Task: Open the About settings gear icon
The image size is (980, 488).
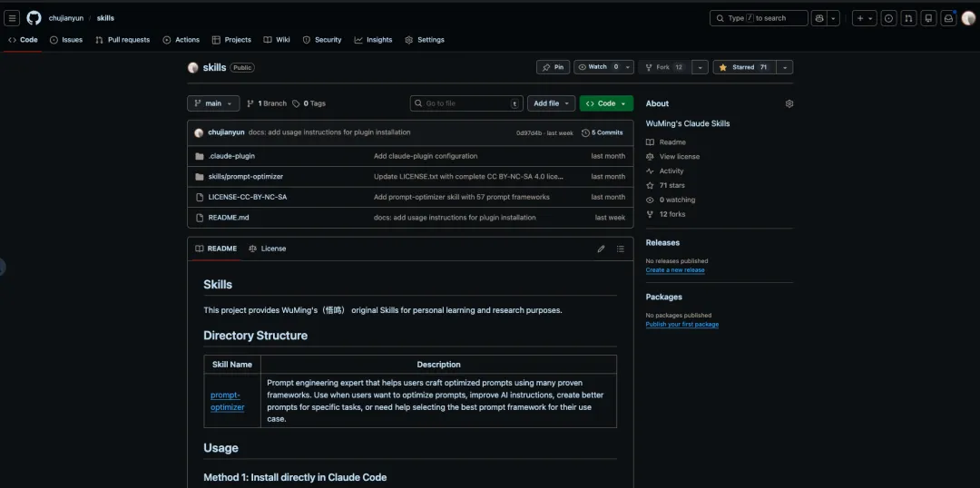Action: pos(789,103)
